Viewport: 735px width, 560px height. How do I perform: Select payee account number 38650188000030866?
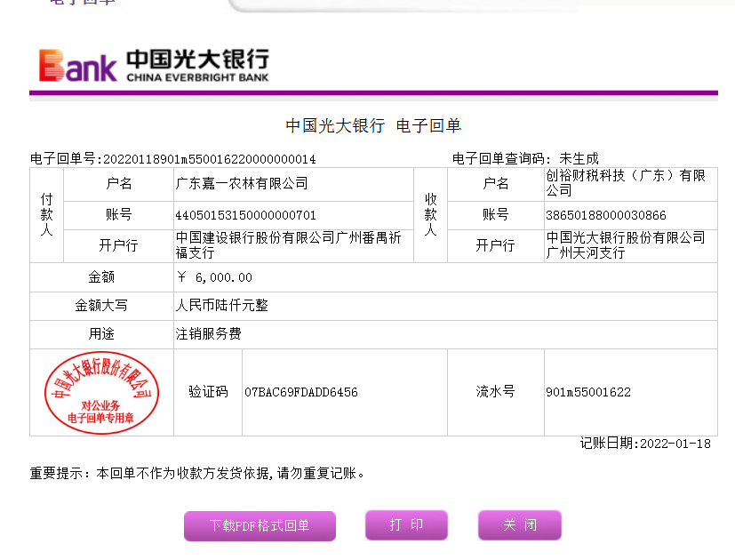[605, 215]
